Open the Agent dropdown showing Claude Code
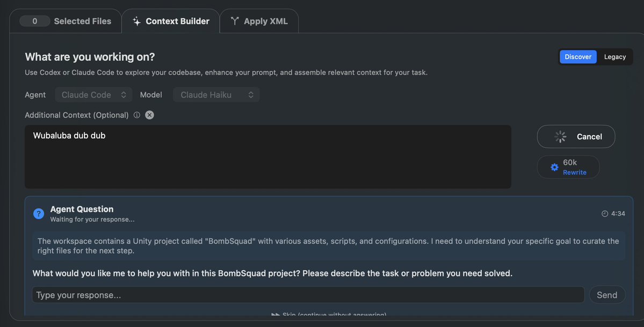Image resolution: width=644 pixels, height=327 pixels. [x=93, y=95]
